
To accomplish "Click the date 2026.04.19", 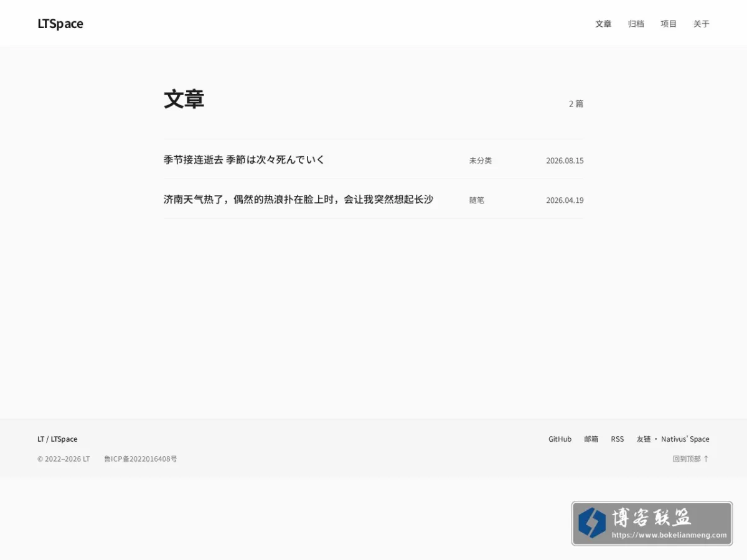I will point(565,200).
